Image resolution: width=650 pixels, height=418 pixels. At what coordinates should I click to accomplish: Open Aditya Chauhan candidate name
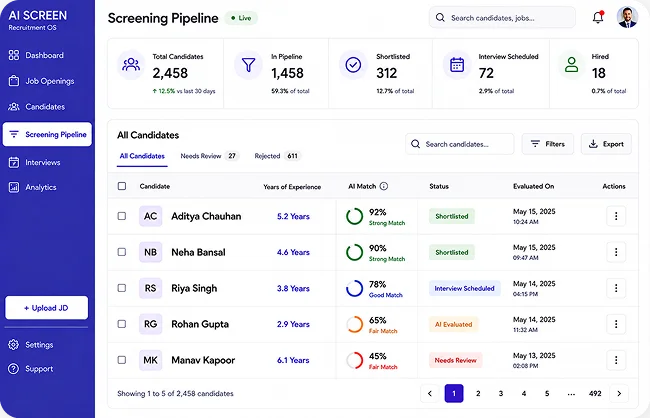pyautogui.click(x=206, y=216)
